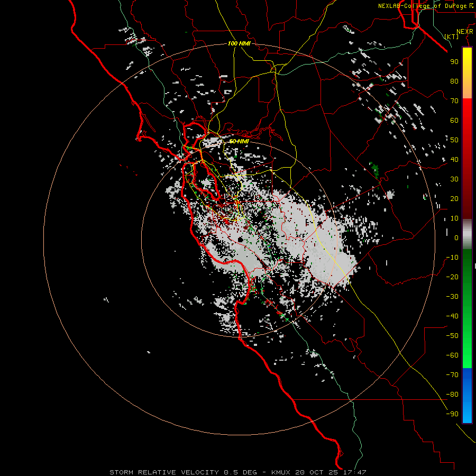Click the 10 value on velocity scale
476x476 pixels.
click(x=454, y=218)
